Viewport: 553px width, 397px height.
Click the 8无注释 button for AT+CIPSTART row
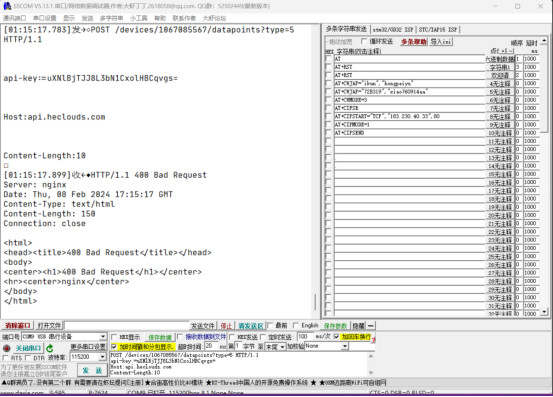(500, 117)
